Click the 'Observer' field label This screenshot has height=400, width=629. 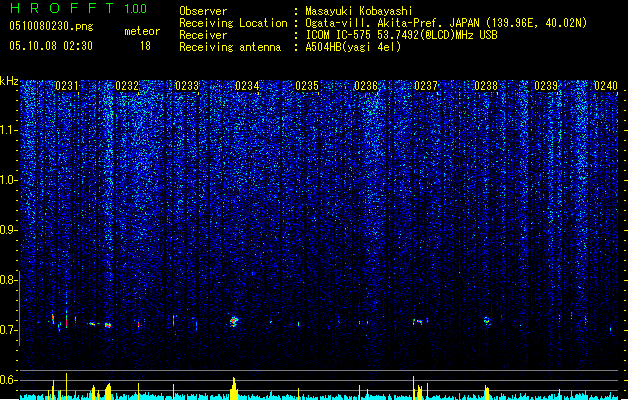[203, 11]
